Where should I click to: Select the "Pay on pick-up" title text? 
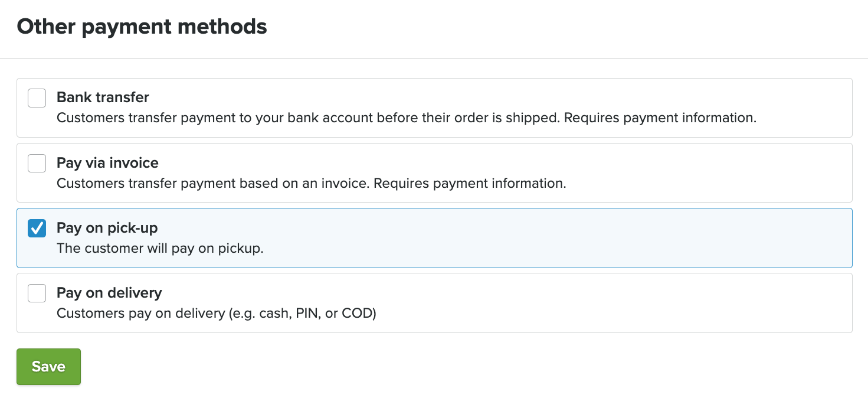[x=107, y=227]
